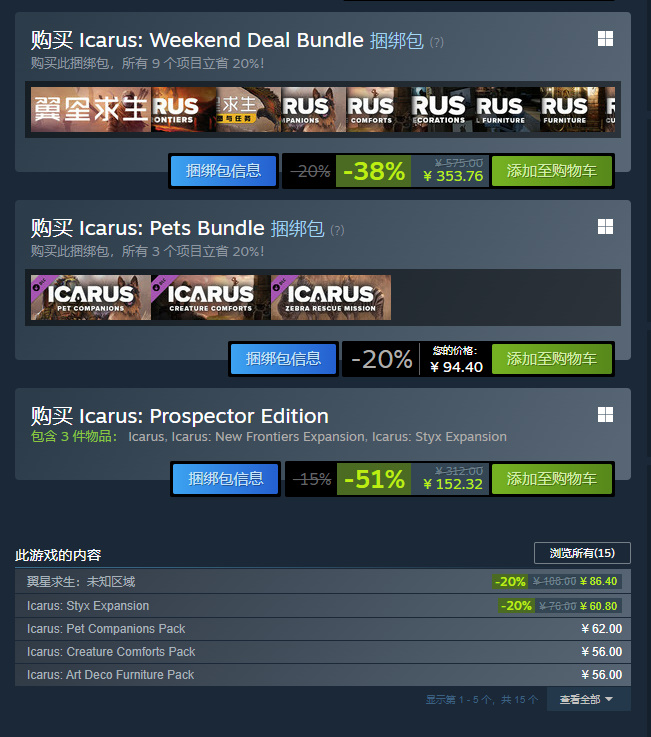Image resolution: width=651 pixels, height=737 pixels.
Task: Open Zebra Rescue Mission thumbnail
Action: (x=331, y=298)
